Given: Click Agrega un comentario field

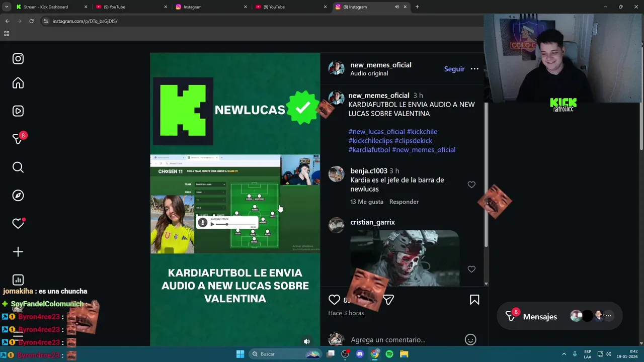Looking at the screenshot, I should 388,340.
